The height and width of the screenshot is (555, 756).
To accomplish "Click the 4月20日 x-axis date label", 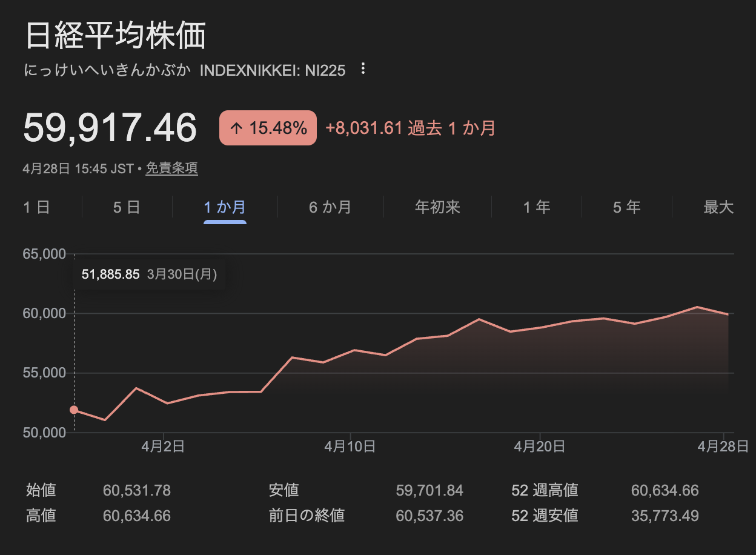I will pos(539,447).
